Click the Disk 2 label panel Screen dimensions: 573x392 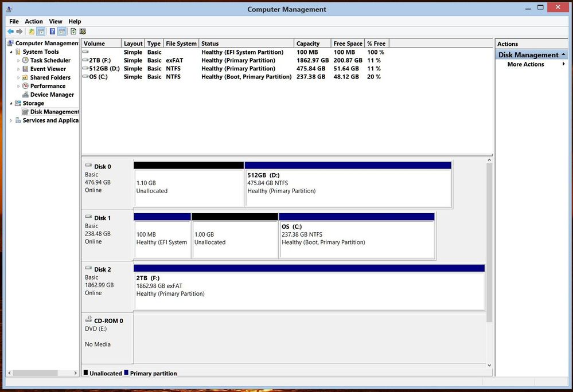107,287
